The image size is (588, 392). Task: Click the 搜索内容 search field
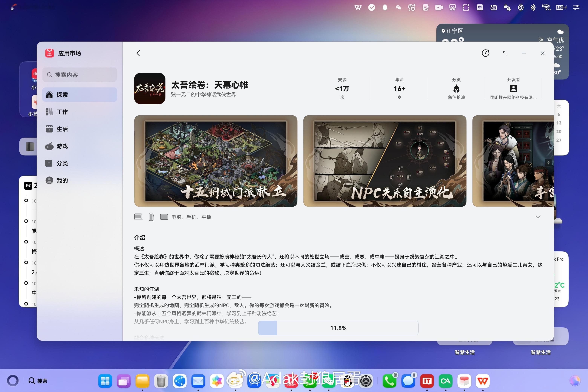[x=80, y=74]
